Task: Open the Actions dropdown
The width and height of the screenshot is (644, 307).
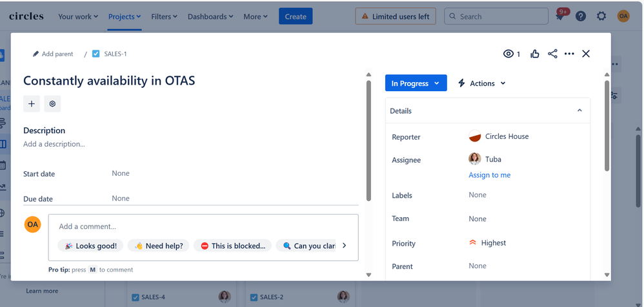Action: (x=482, y=83)
